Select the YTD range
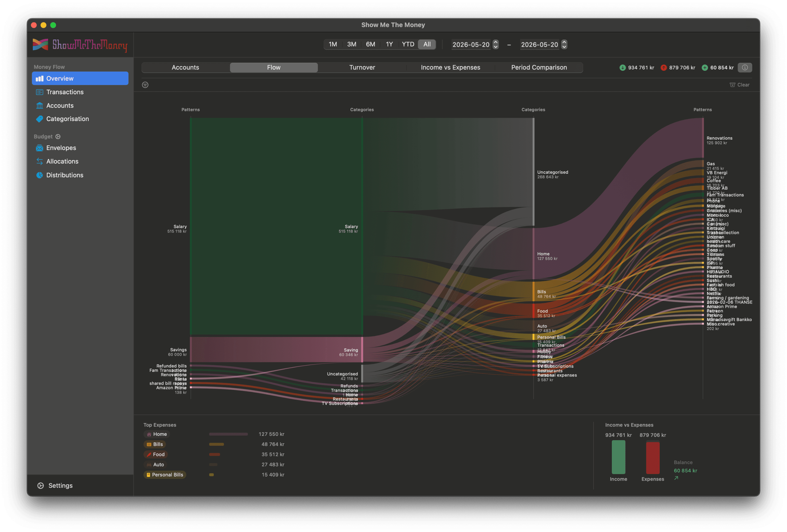787x532 pixels. click(408, 44)
